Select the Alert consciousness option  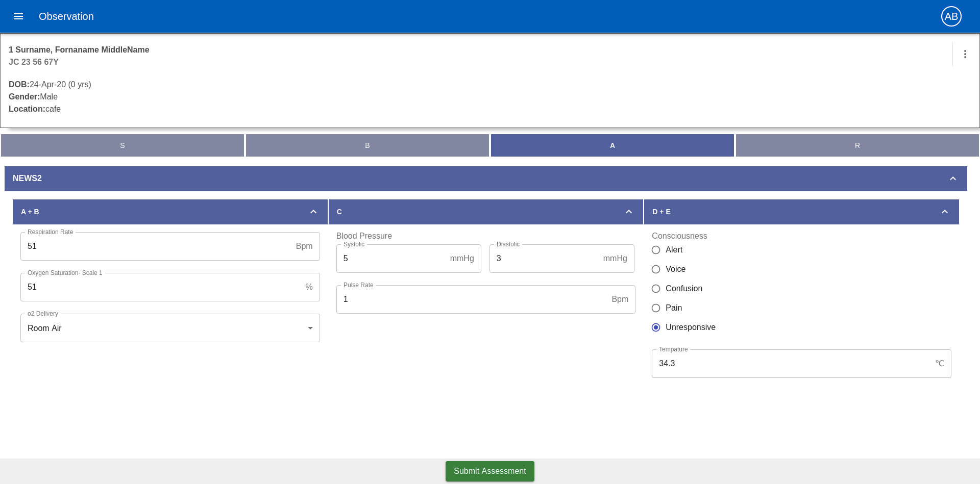pos(656,250)
